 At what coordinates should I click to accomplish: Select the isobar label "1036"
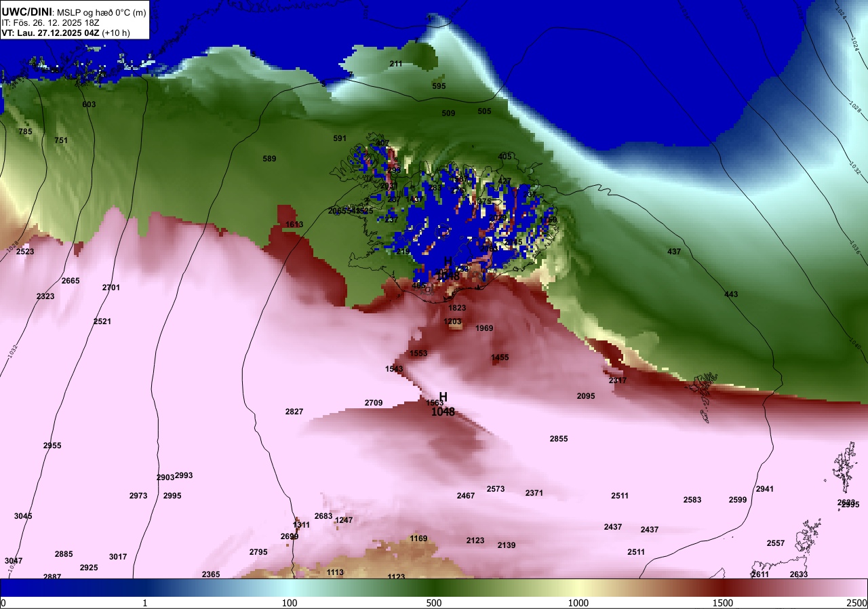[x=855, y=249]
